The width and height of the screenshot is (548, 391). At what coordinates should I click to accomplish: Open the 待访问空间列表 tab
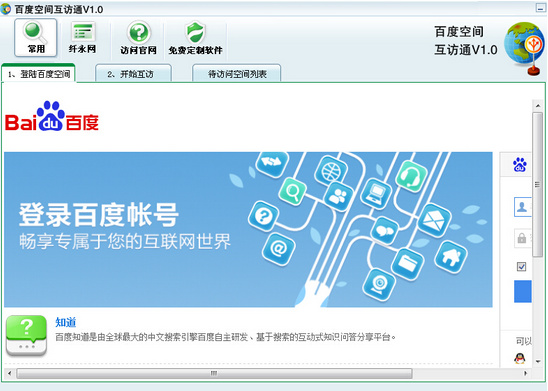pos(237,74)
